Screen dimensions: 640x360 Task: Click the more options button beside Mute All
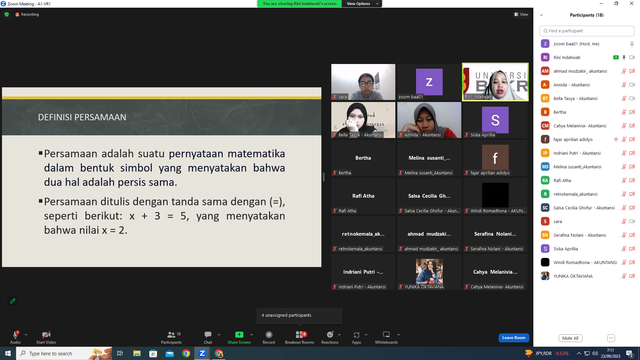[x=611, y=338]
